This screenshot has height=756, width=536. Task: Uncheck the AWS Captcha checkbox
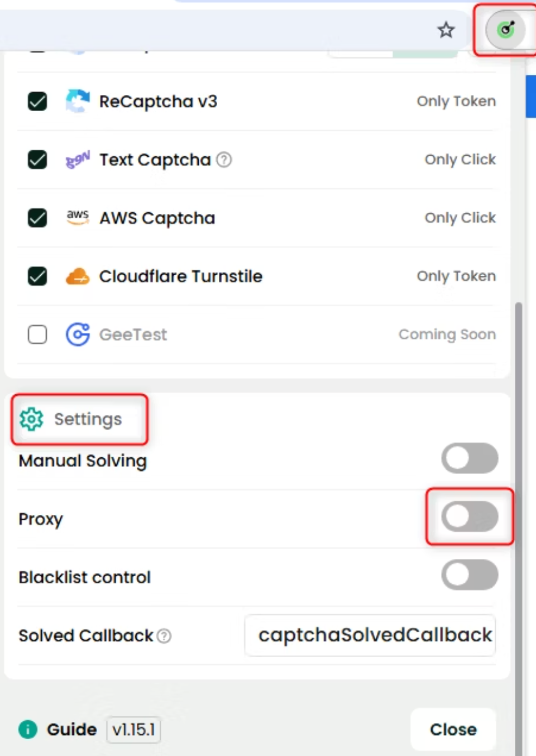(37, 218)
